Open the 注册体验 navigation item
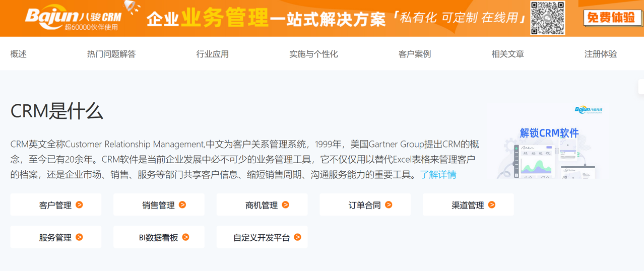 click(601, 54)
